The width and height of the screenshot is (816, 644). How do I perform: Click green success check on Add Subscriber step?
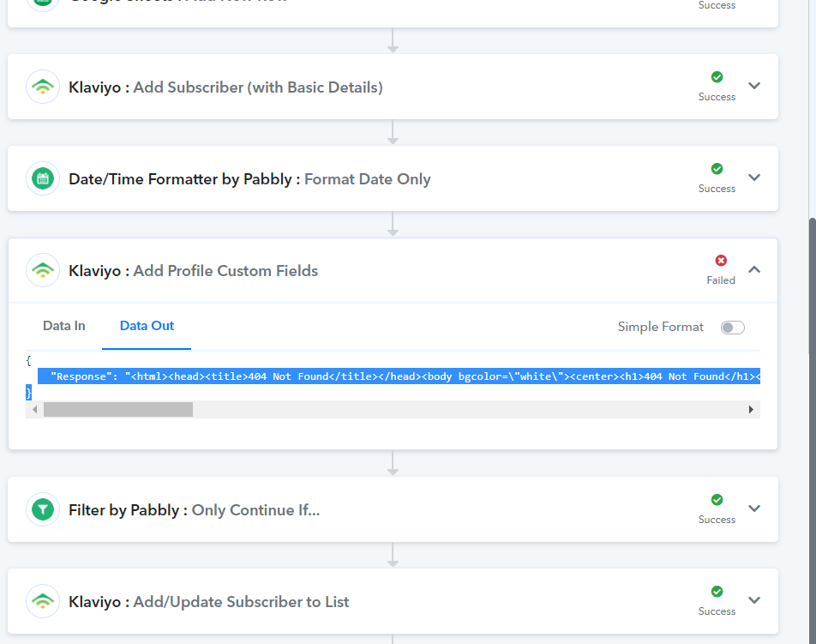[x=717, y=77]
